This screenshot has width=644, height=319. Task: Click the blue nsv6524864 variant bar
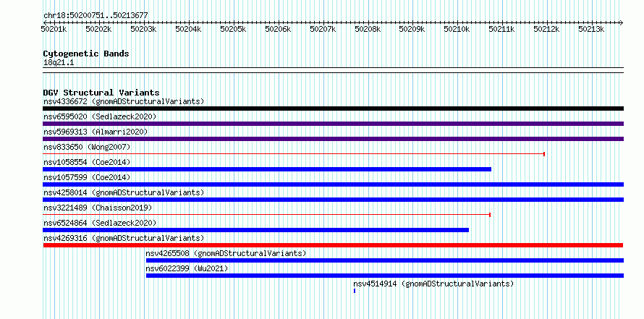click(x=256, y=230)
